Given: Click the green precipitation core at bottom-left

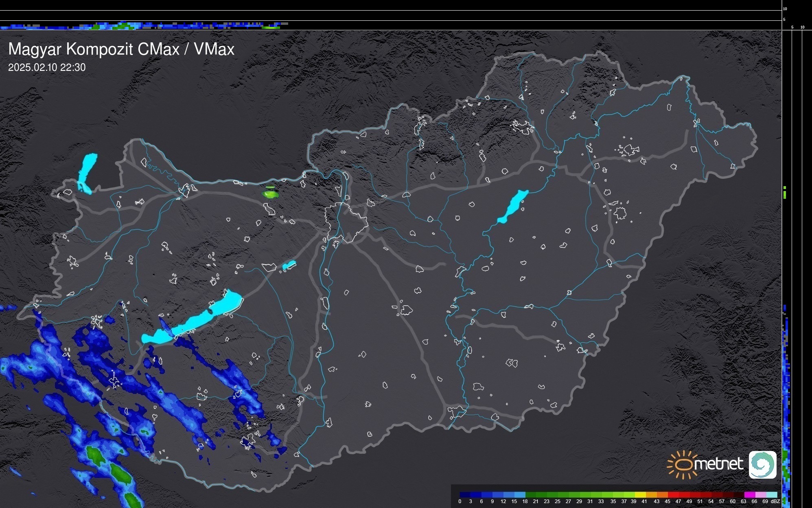Looking at the screenshot, I should tap(120, 473).
